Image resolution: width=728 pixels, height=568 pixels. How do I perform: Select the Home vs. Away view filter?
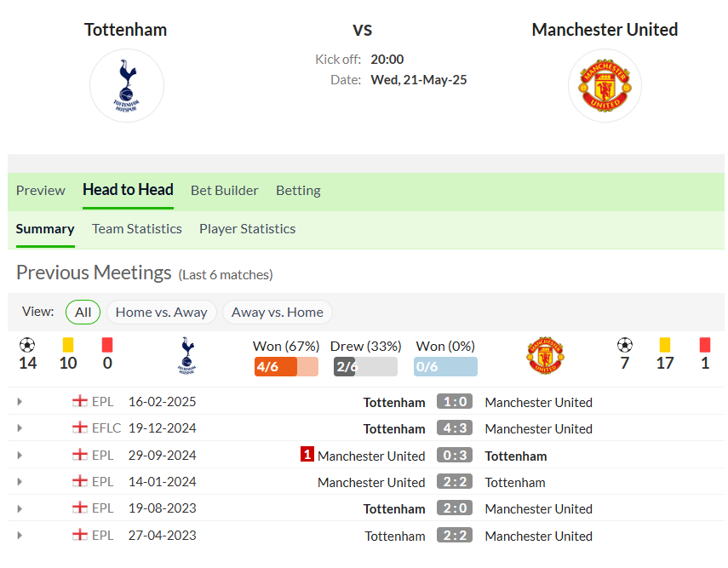161,312
